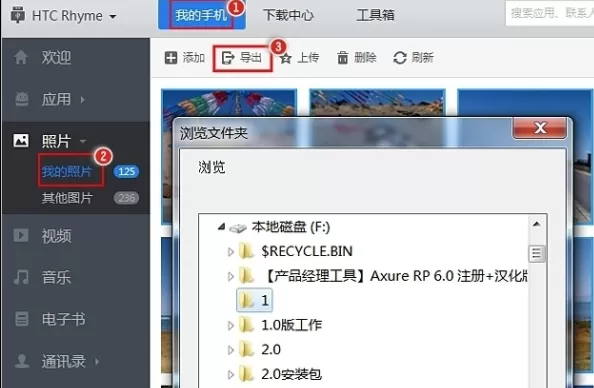
Task: Click the Axure RP 6.0 folder icon
Action: tap(247, 276)
